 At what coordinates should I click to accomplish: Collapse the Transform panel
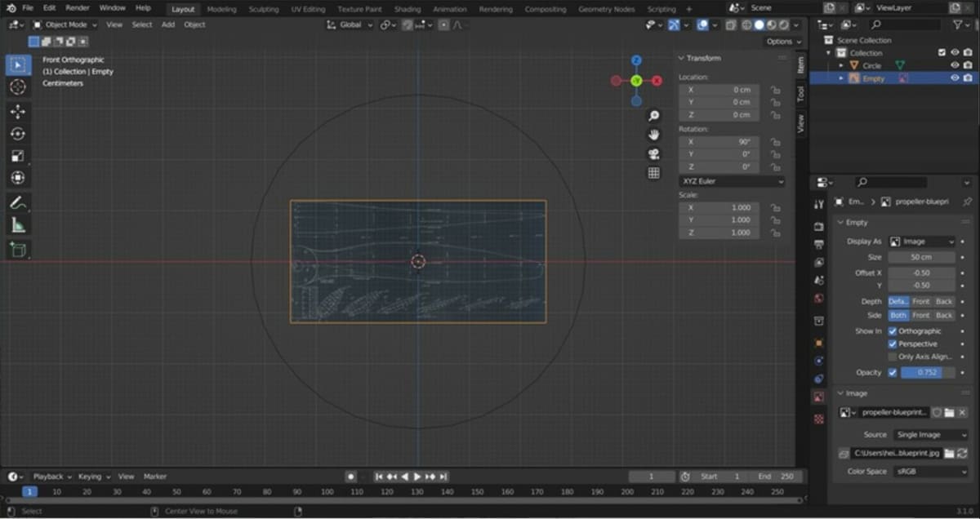click(x=704, y=59)
